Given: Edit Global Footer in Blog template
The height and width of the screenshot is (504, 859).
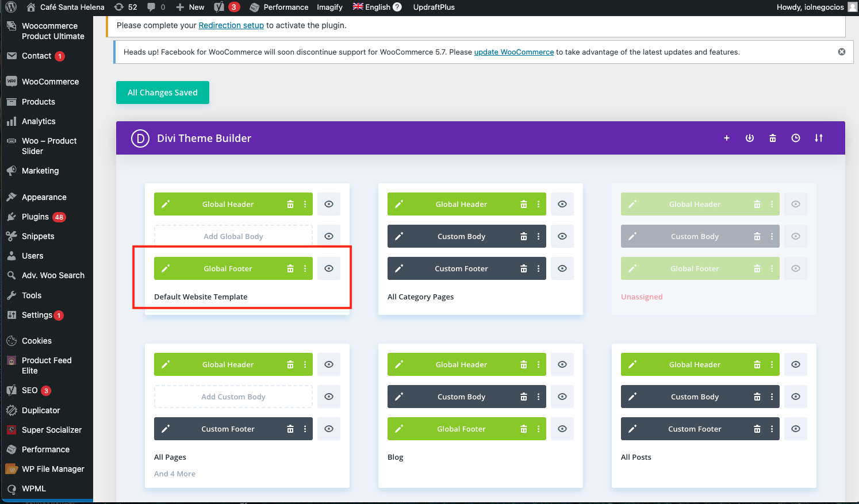Looking at the screenshot, I should 399,429.
